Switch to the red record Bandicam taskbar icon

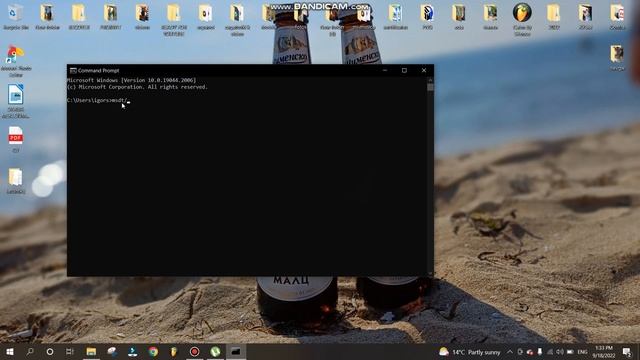pos(195,351)
